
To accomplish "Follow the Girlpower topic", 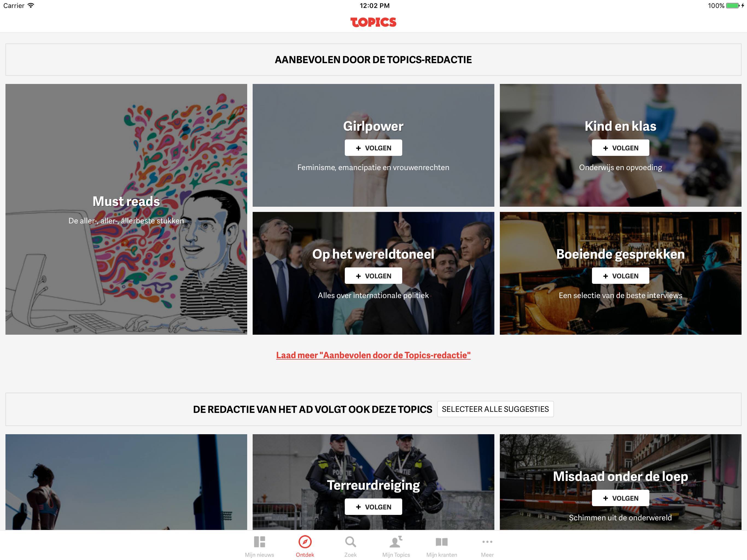I will [373, 148].
